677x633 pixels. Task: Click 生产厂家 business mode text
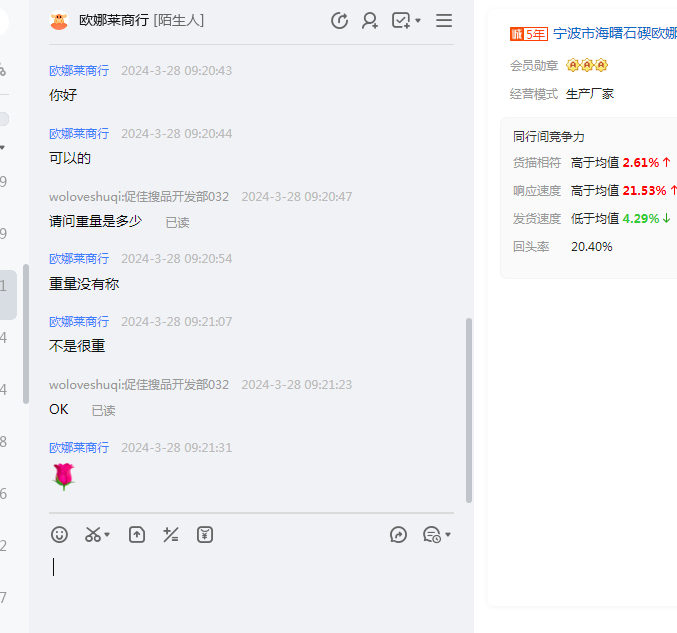pos(589,94)
